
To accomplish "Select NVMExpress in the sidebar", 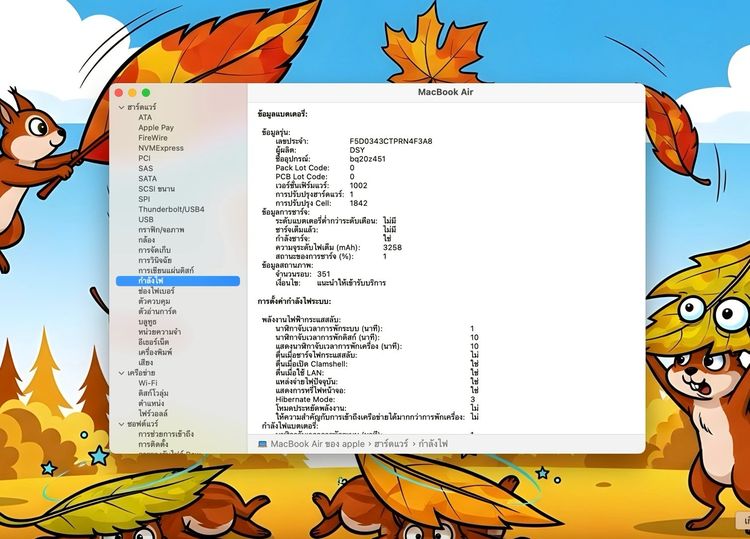I will tap(161, 148).
